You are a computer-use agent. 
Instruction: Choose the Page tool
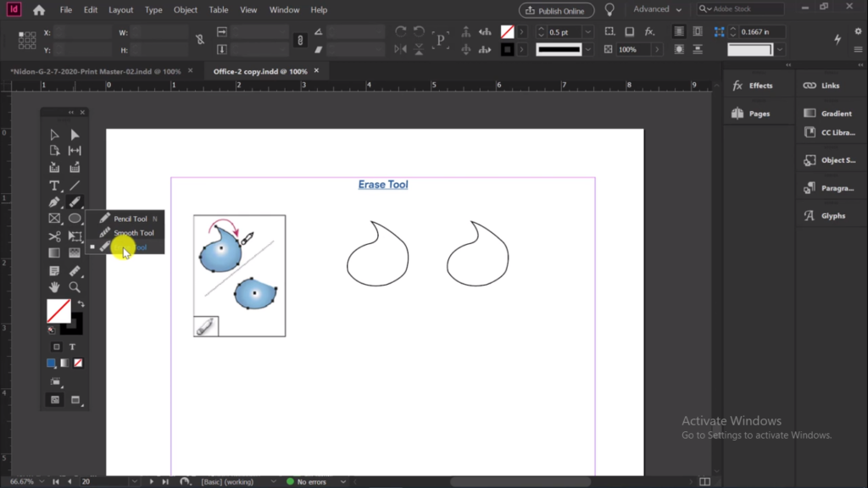tap(54, 151)
